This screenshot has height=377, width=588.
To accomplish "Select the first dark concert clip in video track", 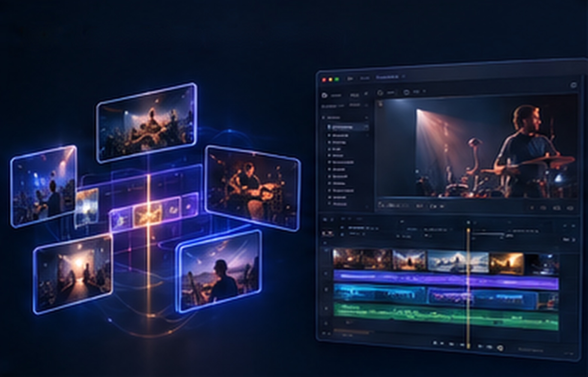I will [362, 259].
